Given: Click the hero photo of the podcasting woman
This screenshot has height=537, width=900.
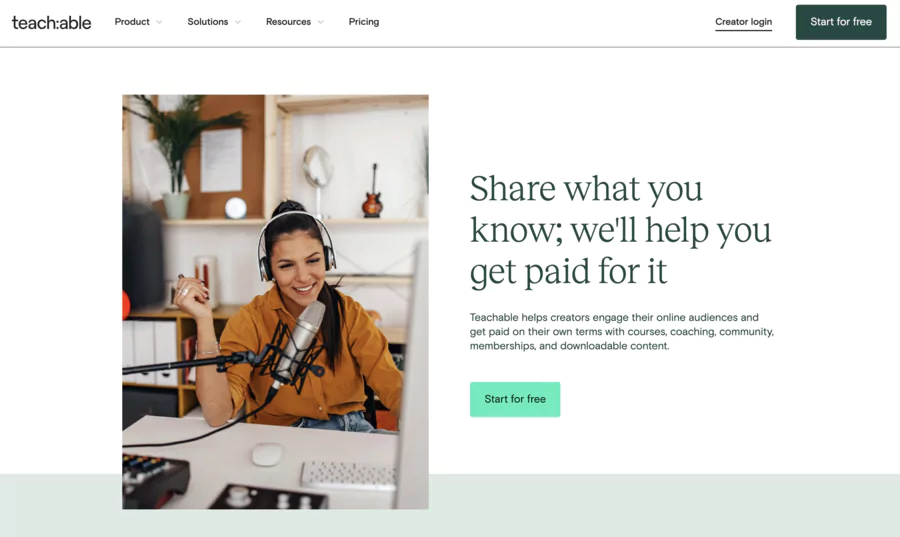Looking at the screenshot, I should (276, 302).
